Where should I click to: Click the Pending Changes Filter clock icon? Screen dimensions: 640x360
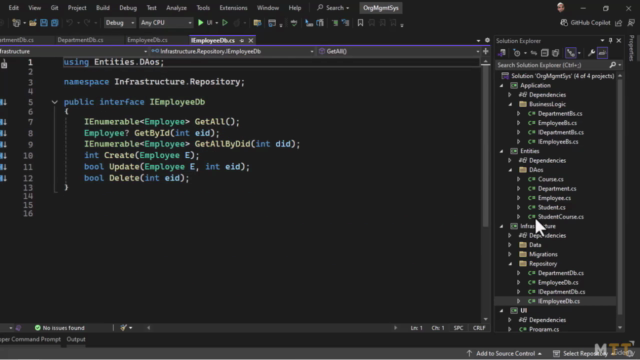[x=517, y=53]
